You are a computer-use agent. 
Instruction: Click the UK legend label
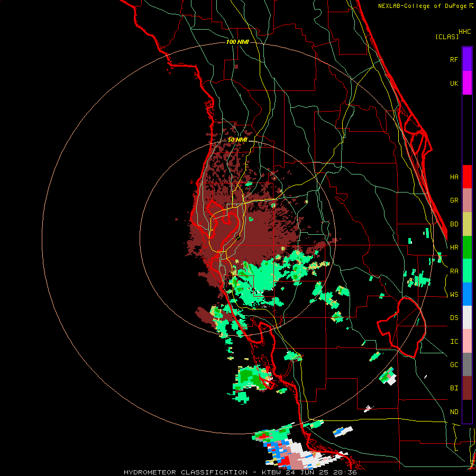(x=454, y=83)
